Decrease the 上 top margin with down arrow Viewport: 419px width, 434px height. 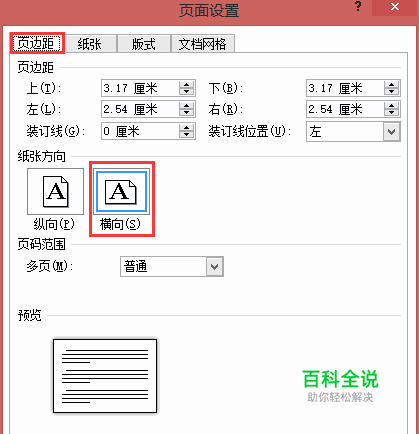coord(187,92)
